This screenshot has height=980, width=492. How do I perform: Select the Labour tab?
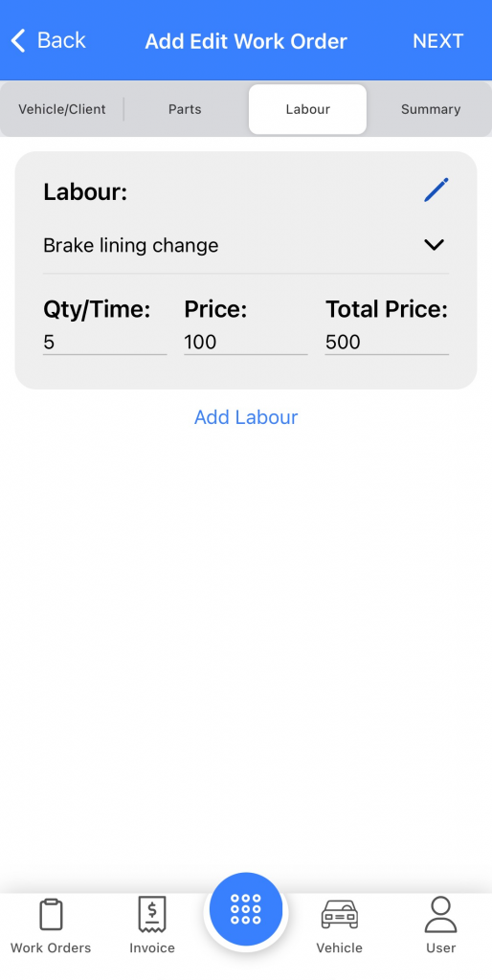pyautogui.click(x=307, y=109)
